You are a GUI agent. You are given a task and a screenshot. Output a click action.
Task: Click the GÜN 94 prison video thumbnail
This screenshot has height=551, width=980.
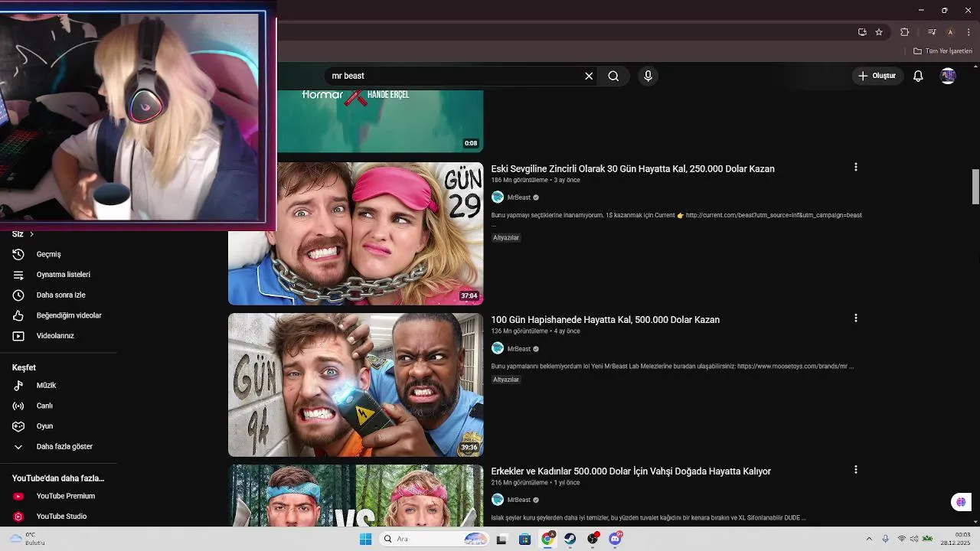point(356,385)
